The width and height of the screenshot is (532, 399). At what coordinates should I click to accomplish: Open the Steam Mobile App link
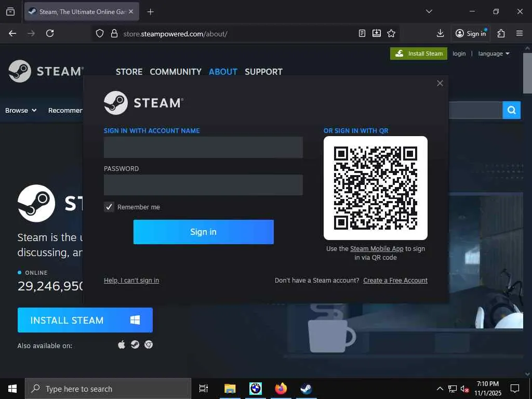[377, 249]
